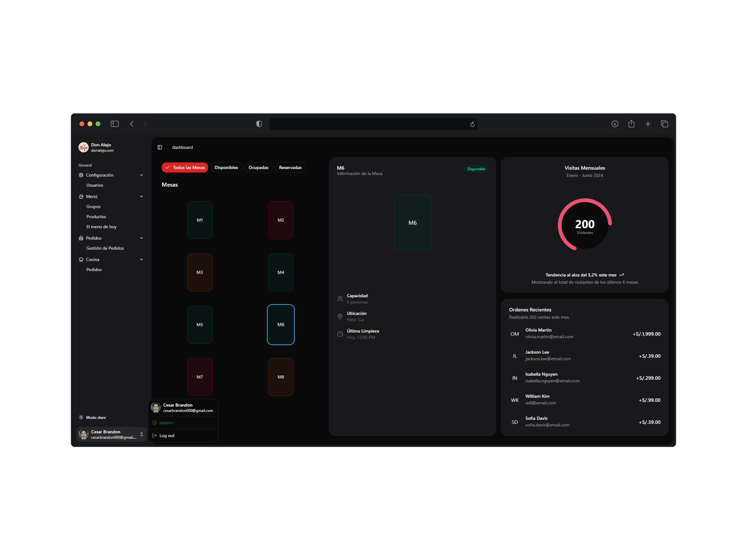Click the privacy shield icon
This screenshot has width=747, height=560.
pos(259,124)
